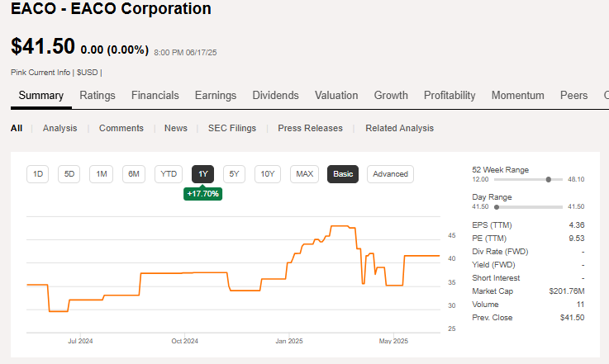Viewport: 609px width, 364px height.
Task: Show SEC Filings
Action: (232, 128)
